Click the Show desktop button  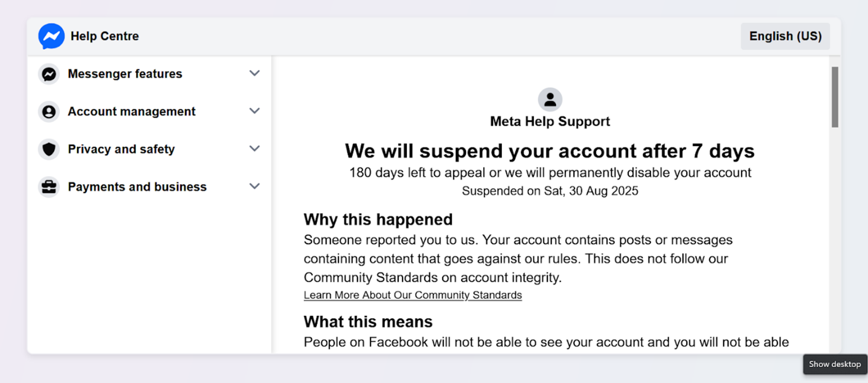(834, 364)
